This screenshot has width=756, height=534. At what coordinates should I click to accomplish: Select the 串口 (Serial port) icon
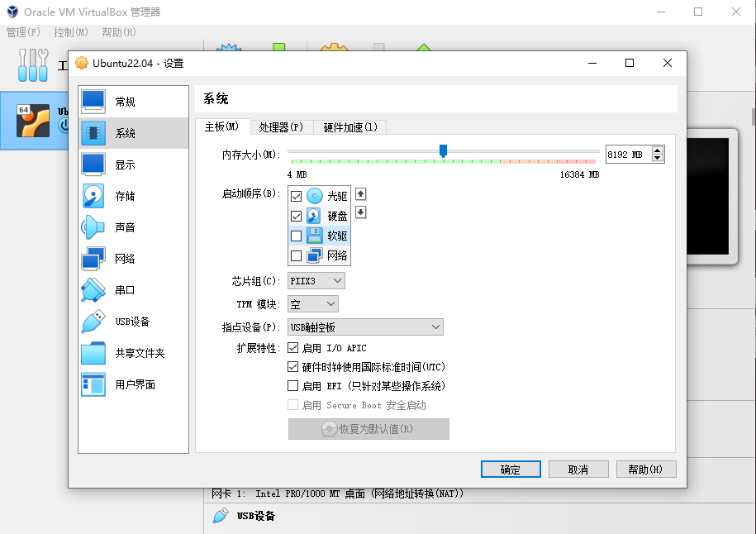(93, 290)
